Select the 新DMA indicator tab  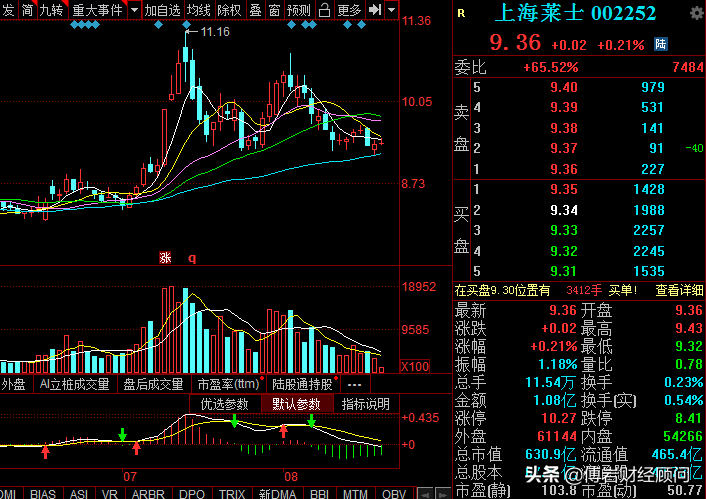point(277,494)
